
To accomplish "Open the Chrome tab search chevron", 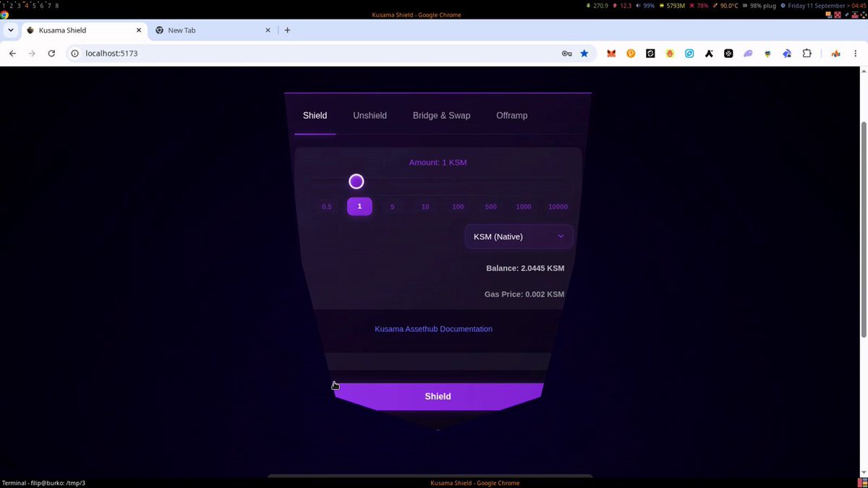I will click(11, 30).
